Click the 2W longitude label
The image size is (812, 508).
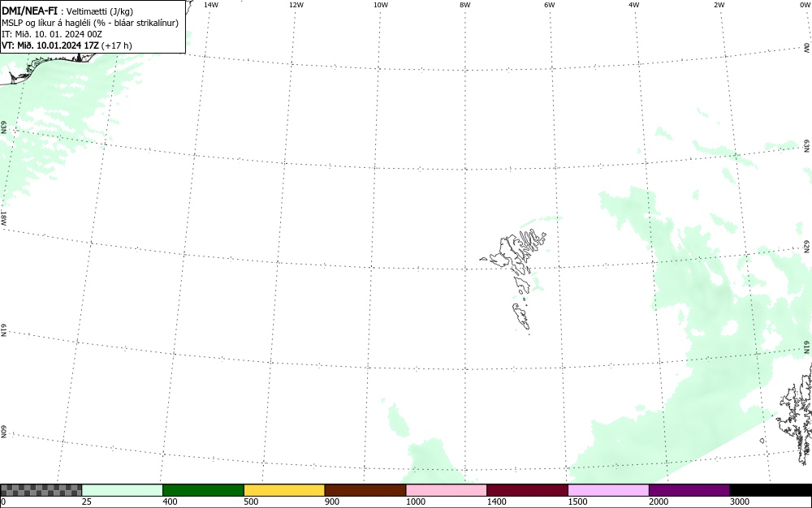(x=719, y=5)
